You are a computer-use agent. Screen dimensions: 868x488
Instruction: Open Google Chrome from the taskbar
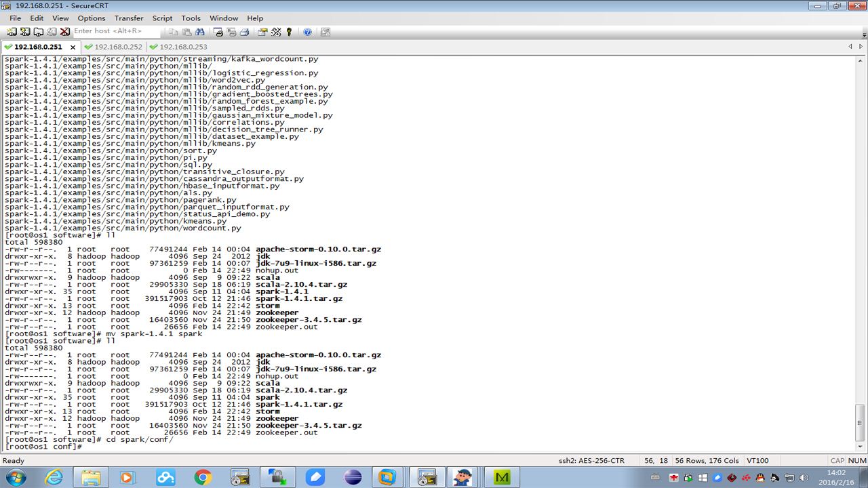[x=202, y=477]
